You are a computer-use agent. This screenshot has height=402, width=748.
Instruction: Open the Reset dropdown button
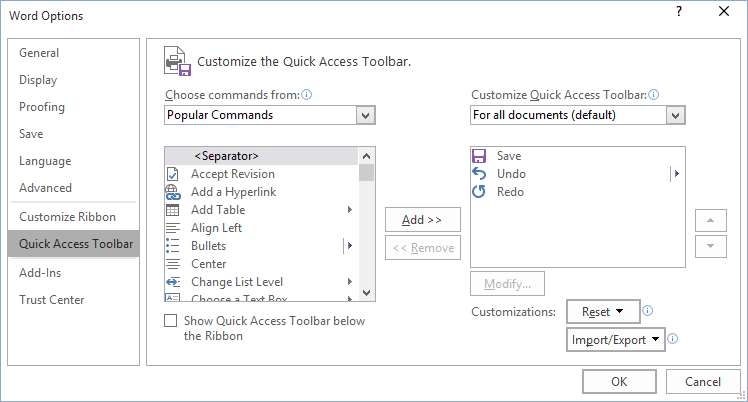pos(602,312)
